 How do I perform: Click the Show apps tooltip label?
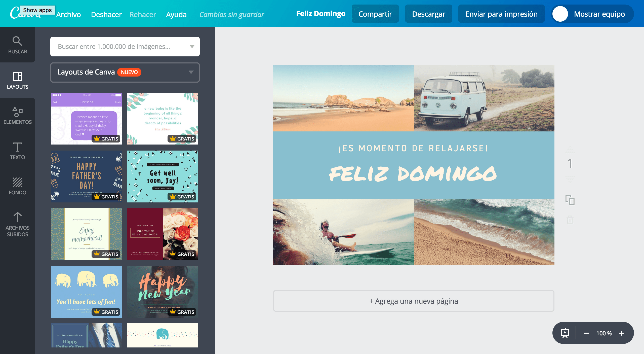37,10
